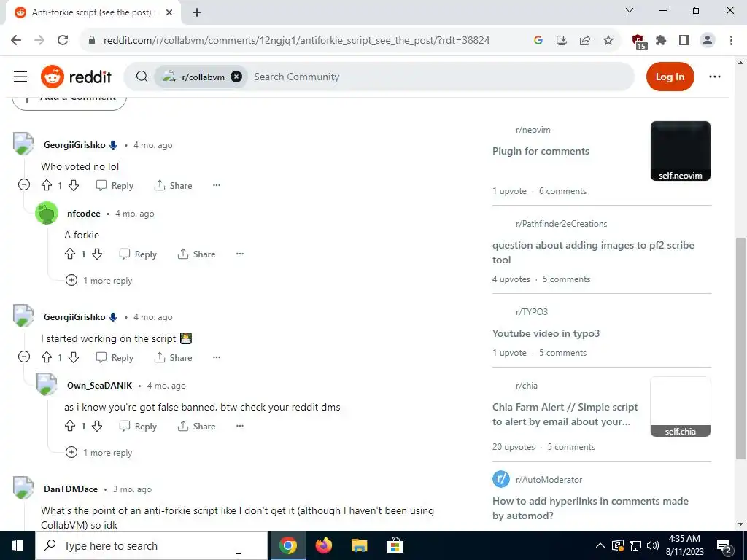Open options on 'I started working on the script'
This screenshot has height=560, width=747.
[217, 357]
